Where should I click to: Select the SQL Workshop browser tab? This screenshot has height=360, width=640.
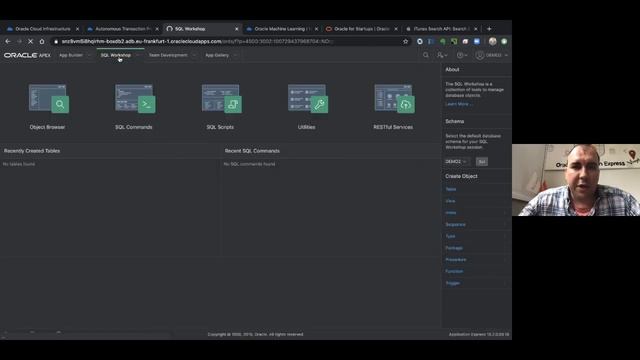[202, 29]
